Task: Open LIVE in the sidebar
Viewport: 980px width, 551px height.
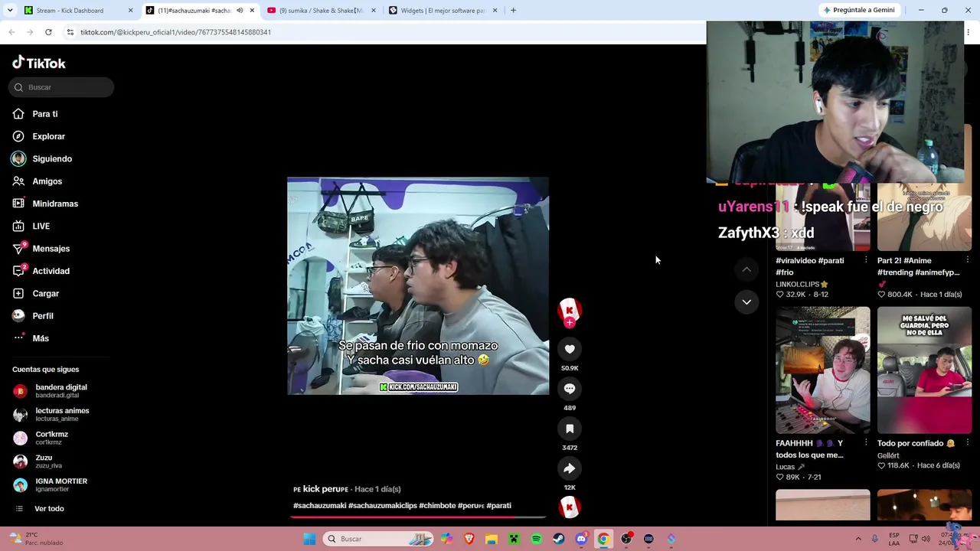Action: 41,226
